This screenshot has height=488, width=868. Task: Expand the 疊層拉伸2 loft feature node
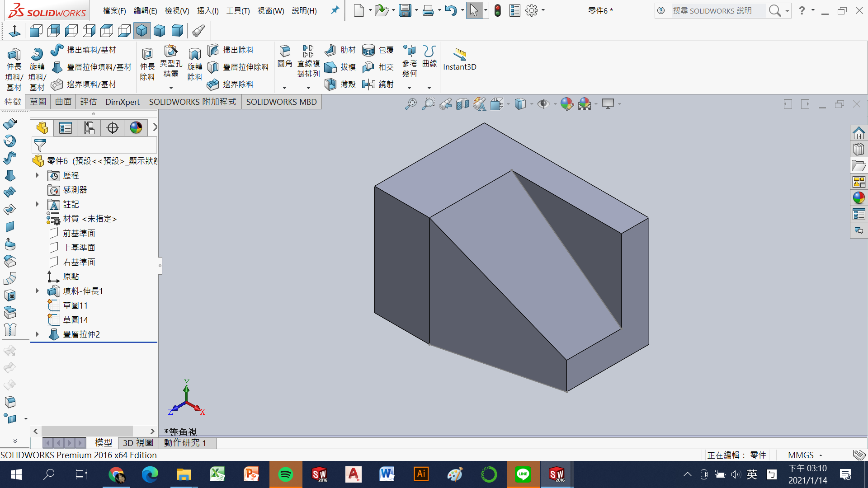pos(38,334)
